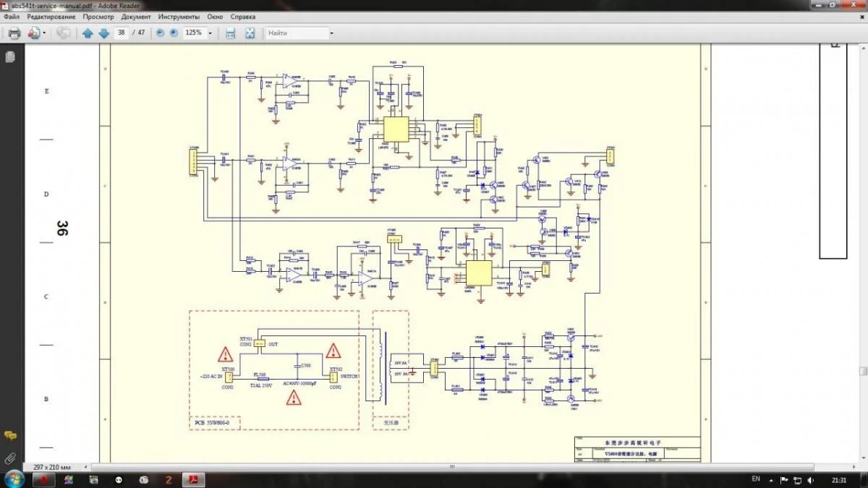Click the Print icon in the toolbar
Image resolution: width=868 pixels, height=488 pixels.
[x=14, y=33]
